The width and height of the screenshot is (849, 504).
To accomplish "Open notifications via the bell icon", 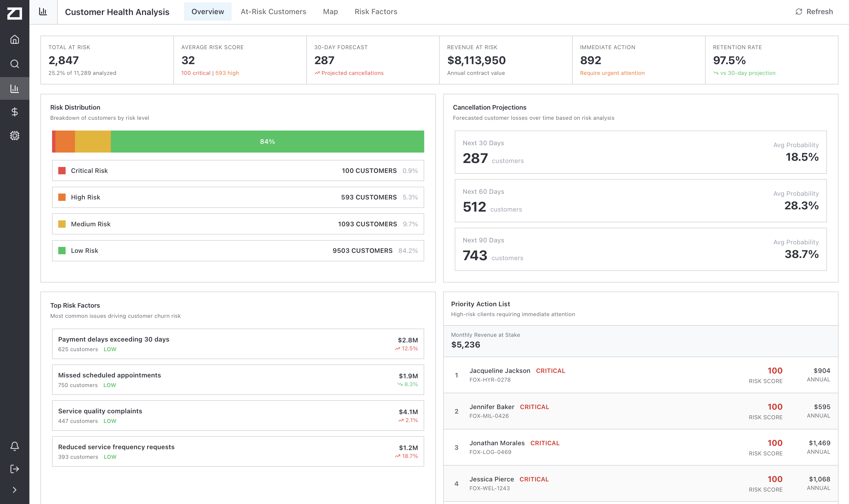I will pos(15,446).
